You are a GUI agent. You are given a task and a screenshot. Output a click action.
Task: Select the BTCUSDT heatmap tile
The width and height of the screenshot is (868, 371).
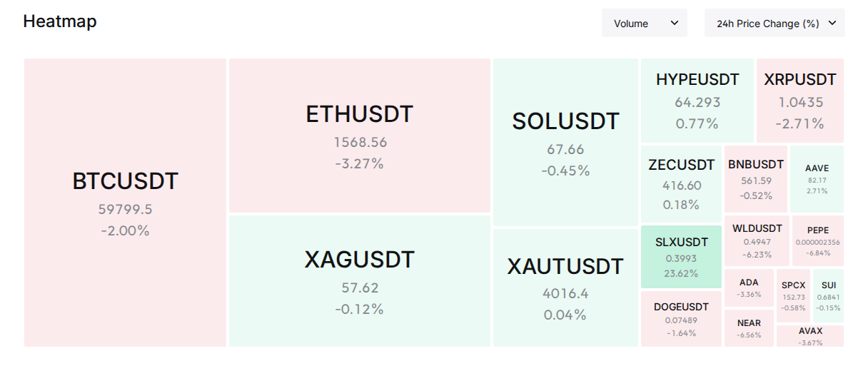pos(125,203)
